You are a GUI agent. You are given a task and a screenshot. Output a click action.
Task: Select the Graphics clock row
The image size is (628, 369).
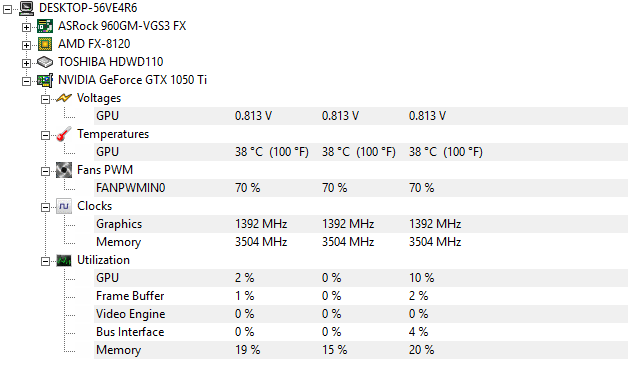361,224
